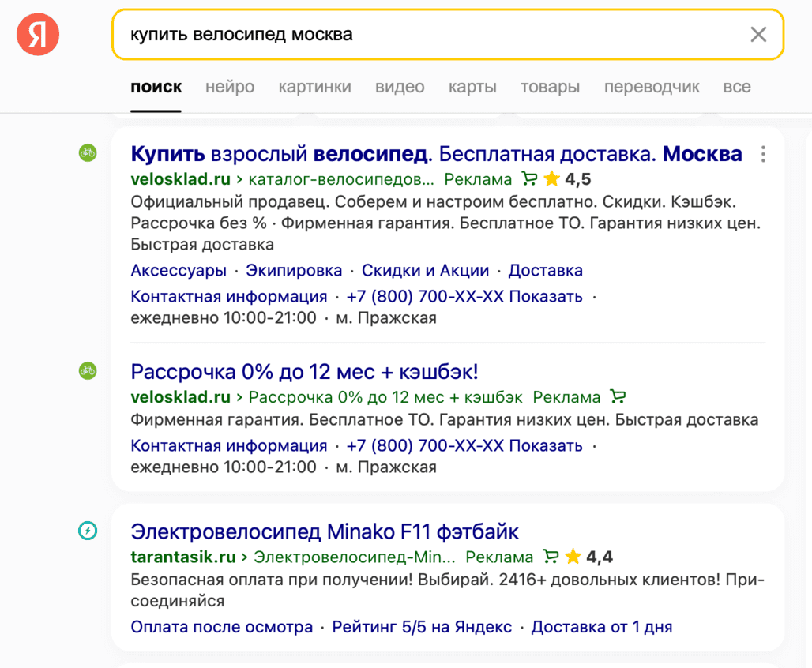Open the 'Доставка' sitelink
Image resolution: width=812 pixels, height=668 pixels.
[545, 270]
